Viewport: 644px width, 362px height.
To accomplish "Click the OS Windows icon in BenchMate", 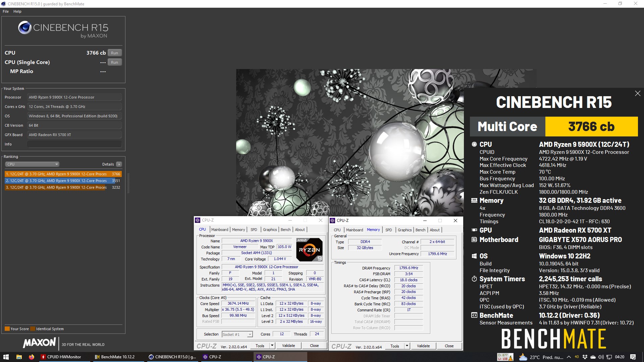I will (x=474, y=256).
